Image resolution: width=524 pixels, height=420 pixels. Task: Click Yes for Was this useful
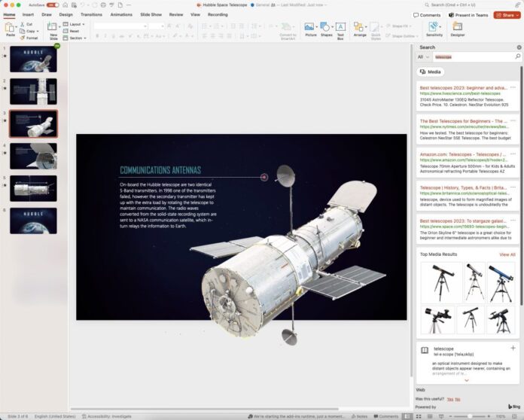pyautogui.click(x=449, y=399)
